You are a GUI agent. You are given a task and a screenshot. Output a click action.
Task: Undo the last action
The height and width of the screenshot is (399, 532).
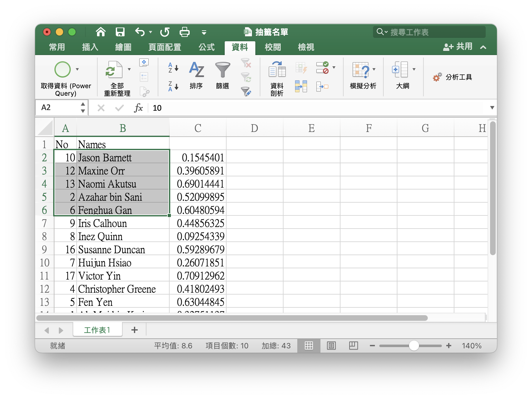[x=140, y=32]
